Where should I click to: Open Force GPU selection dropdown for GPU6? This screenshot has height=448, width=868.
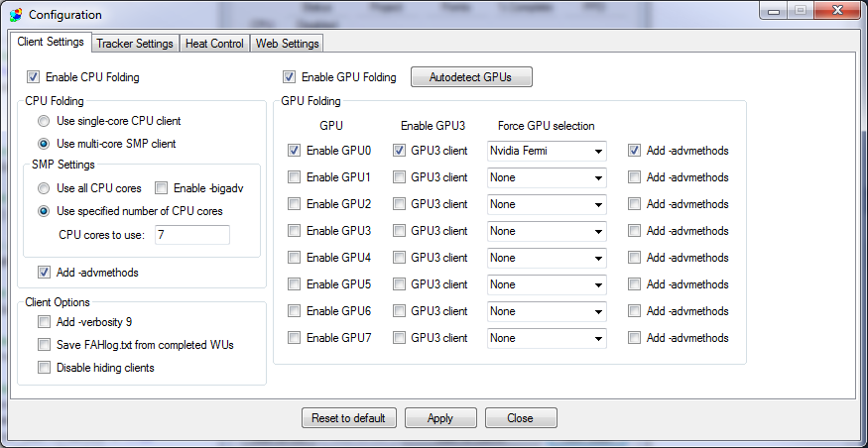547,311
